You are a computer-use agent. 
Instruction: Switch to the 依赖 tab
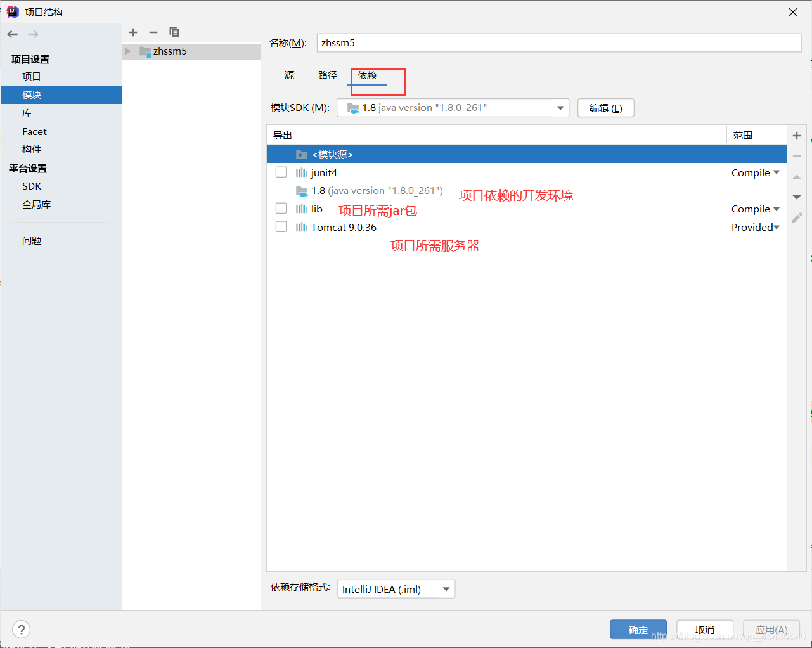367,75
